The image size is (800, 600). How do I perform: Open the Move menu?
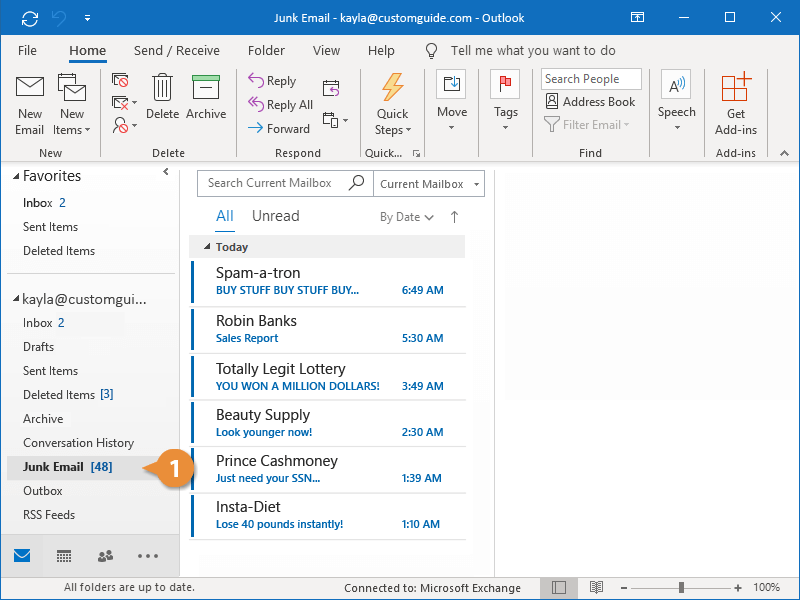pos(452,101)
